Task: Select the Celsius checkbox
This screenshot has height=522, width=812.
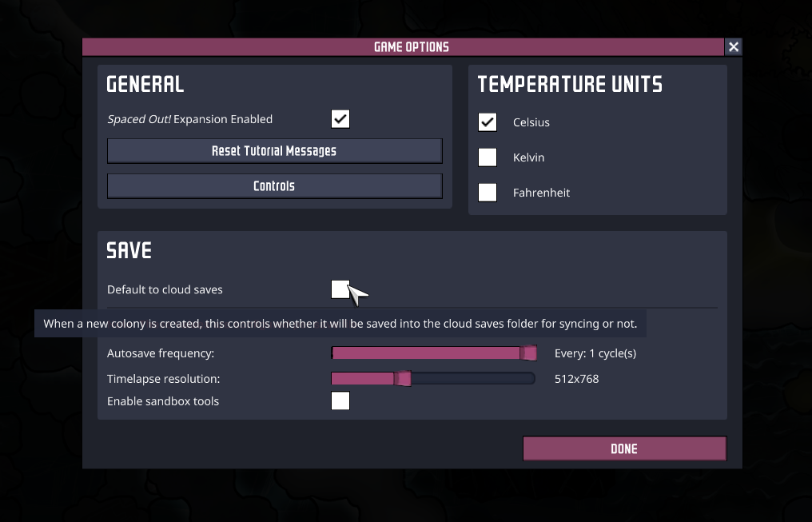Action: point(488,122)
